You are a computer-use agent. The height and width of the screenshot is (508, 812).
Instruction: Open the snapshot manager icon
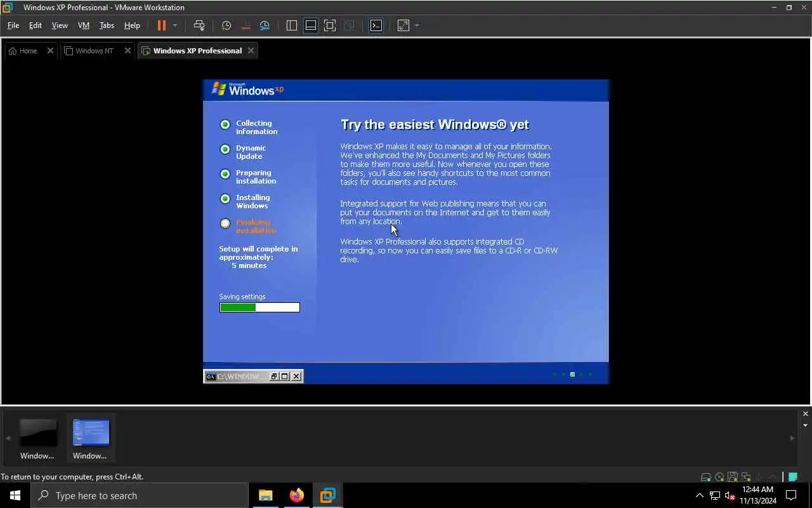tap(265, 25)
